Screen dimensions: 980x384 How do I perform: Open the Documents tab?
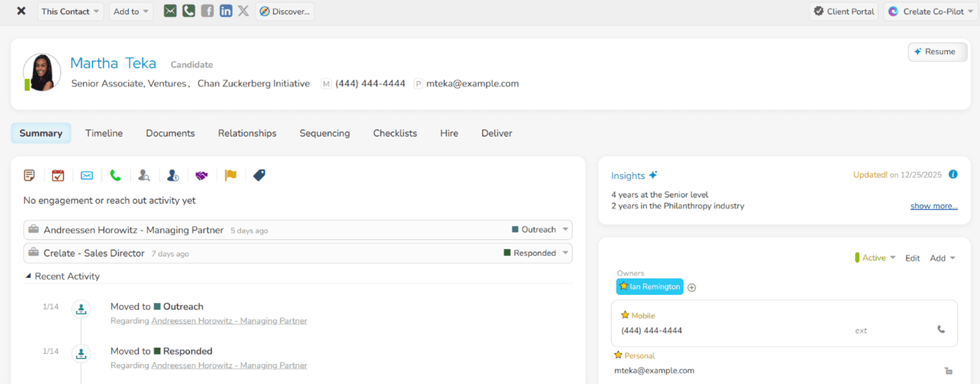[171, 133]
